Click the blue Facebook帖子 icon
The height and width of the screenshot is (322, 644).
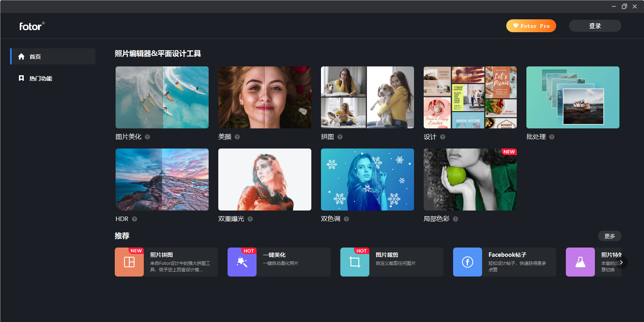[468, 262]
